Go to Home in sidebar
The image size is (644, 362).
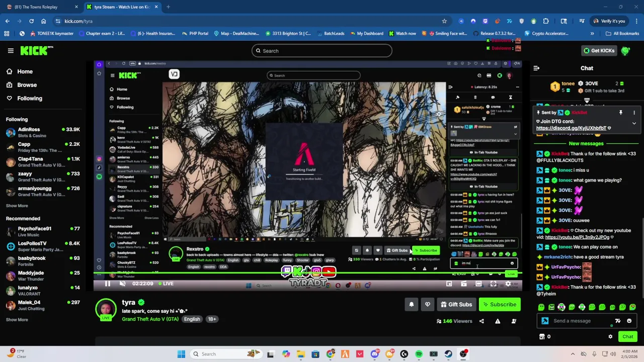pos(25,71)
